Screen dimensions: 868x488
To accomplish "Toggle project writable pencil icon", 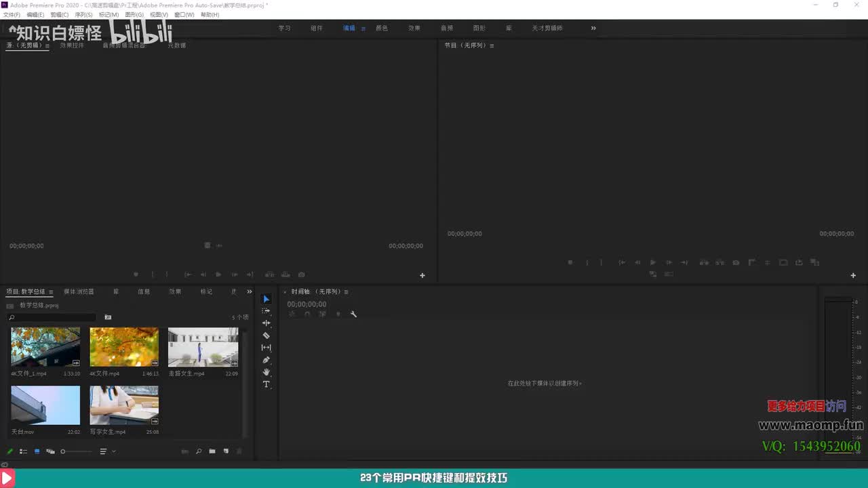I will (x=10, y=451).
